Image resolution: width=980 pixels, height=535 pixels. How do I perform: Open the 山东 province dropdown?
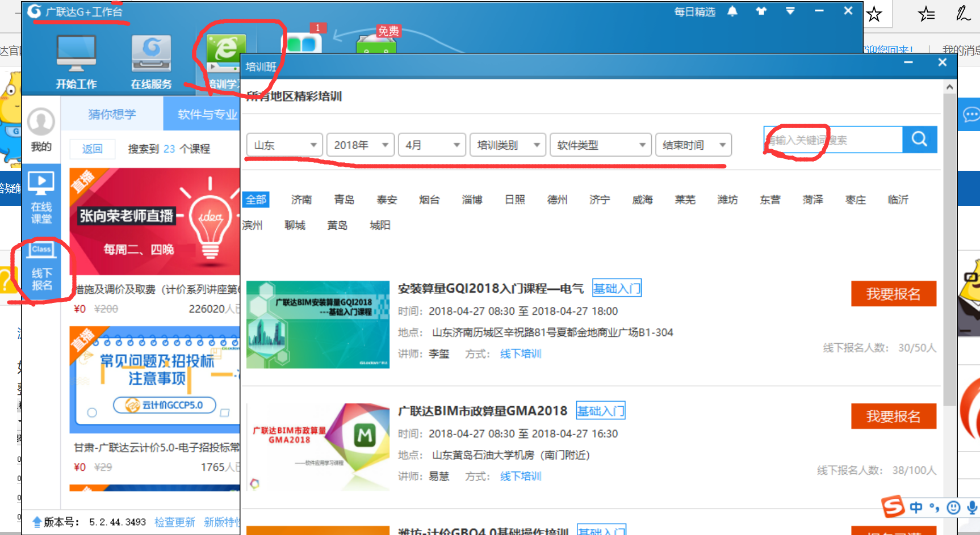pos(284,145)
